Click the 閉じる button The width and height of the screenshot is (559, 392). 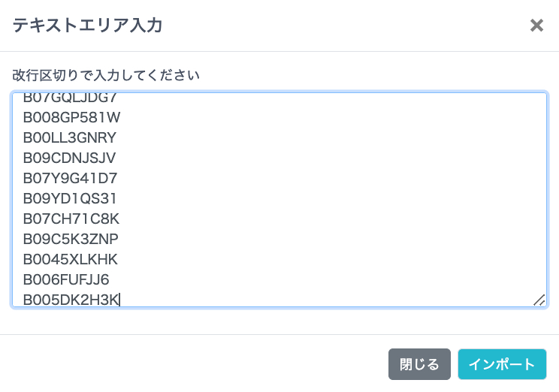tap(419, 364)
